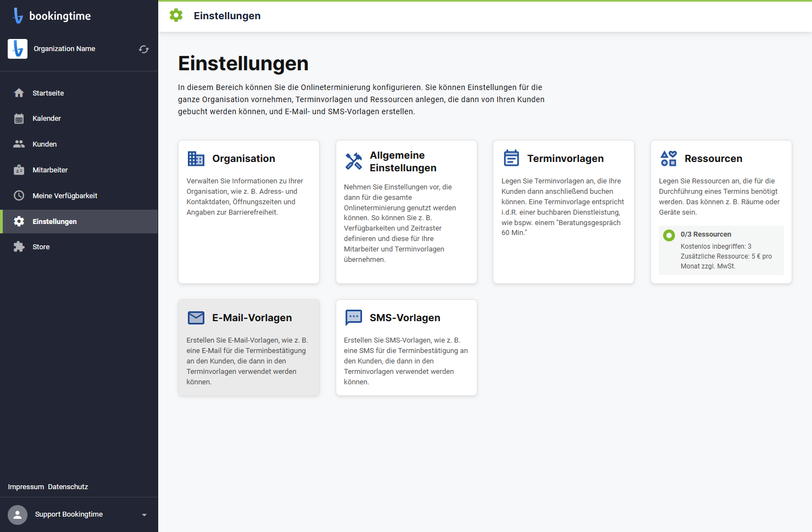Viewport: 812px width, 532px height.
Task: Click the Startseite home icon
Action: click(19, 93)
